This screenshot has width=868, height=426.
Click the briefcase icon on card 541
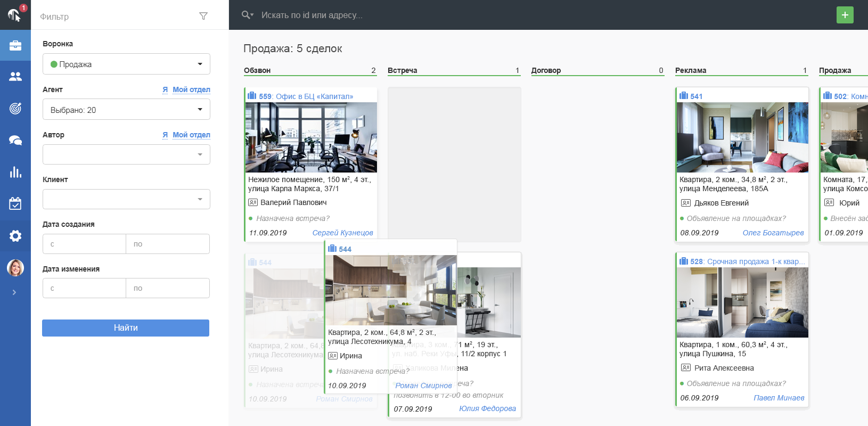click(x=683, y=96)
